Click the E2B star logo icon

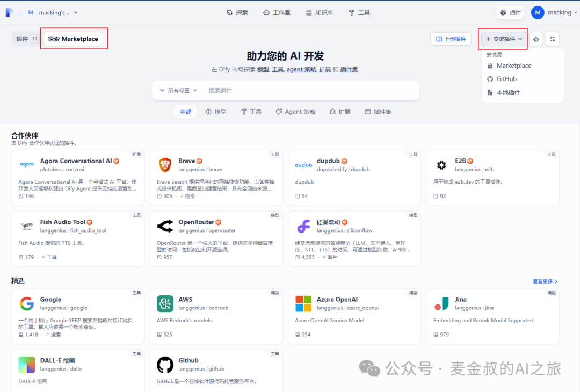click(441, 164)
